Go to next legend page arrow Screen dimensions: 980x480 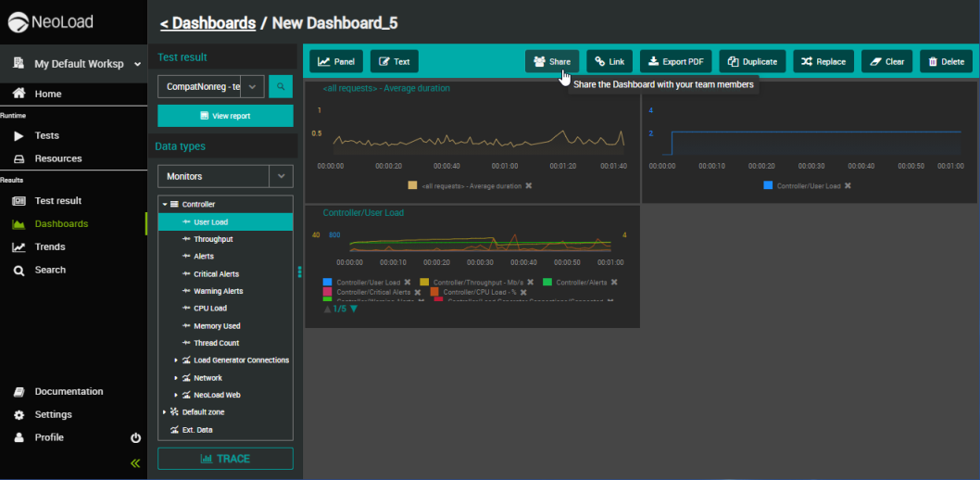353,309
